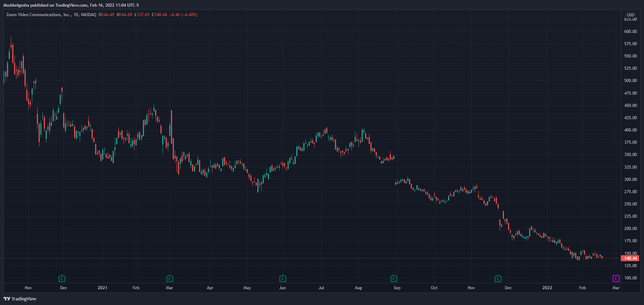Click the Sep label on time axis
This screenshot has width=644, height=305.
click(x=397, y=288)
